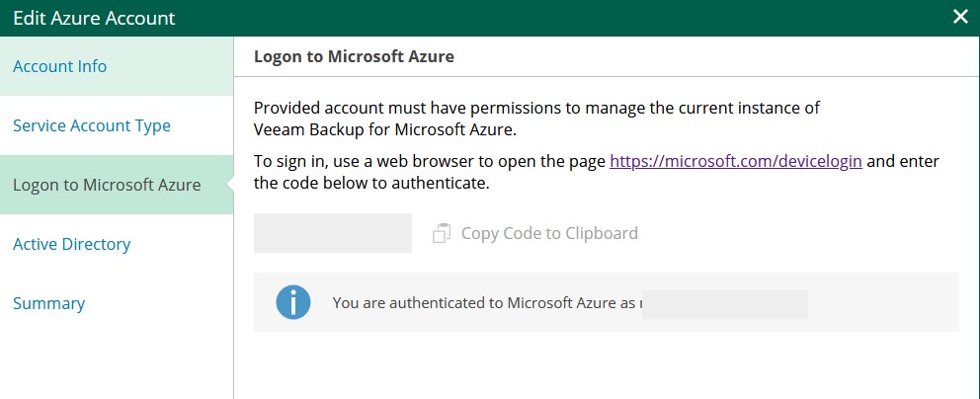Select Logon to Microsoft Azure step
The image size is (980, 399).
(117, 185)
